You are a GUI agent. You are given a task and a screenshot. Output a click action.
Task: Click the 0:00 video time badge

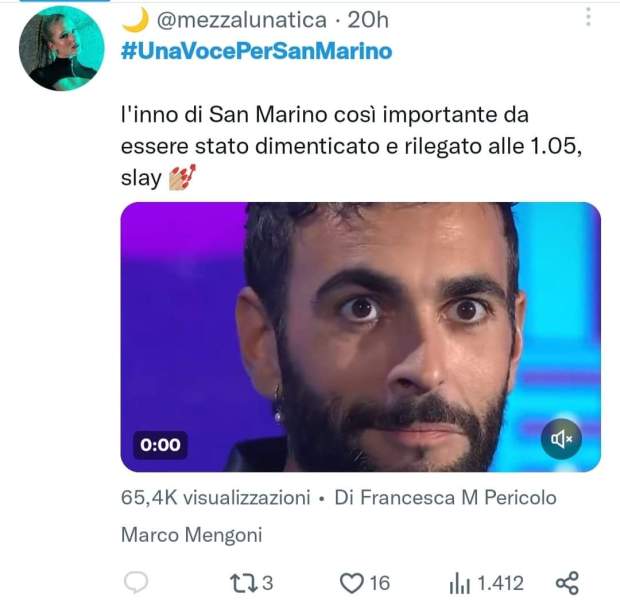pos(160,444)
